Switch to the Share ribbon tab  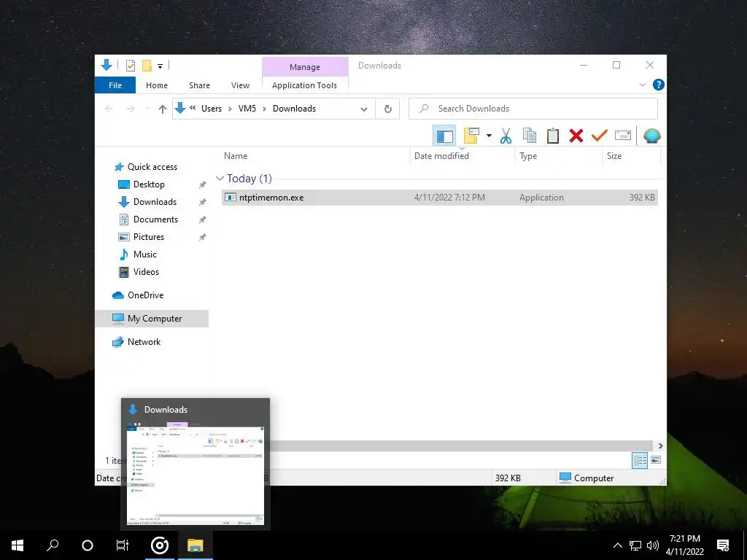(x=199, y=85)
